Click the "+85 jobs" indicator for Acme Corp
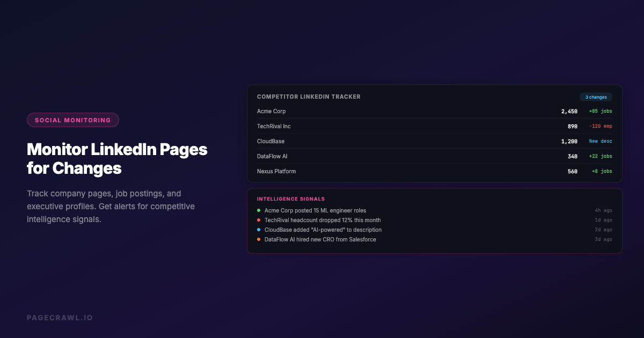Viewport: 644px width, 338px height. pos(601,111)
